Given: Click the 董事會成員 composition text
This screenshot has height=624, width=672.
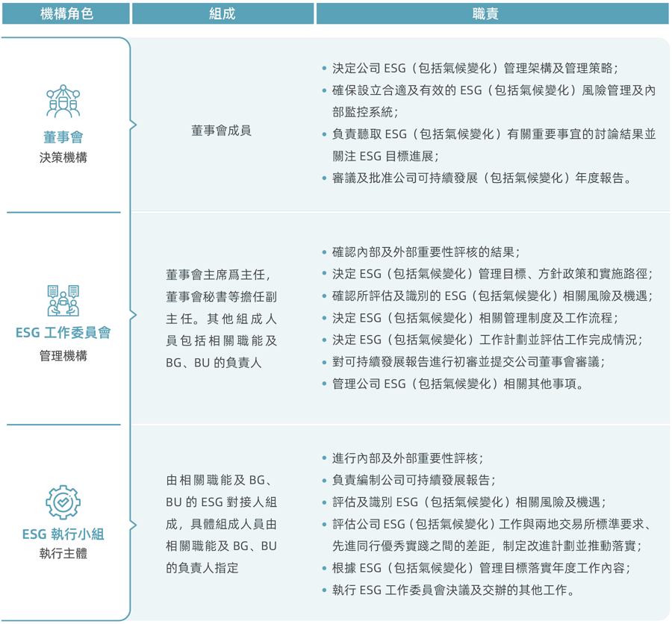Looking at the screenshot, I should pyautogui.click(x=221, y=131).
